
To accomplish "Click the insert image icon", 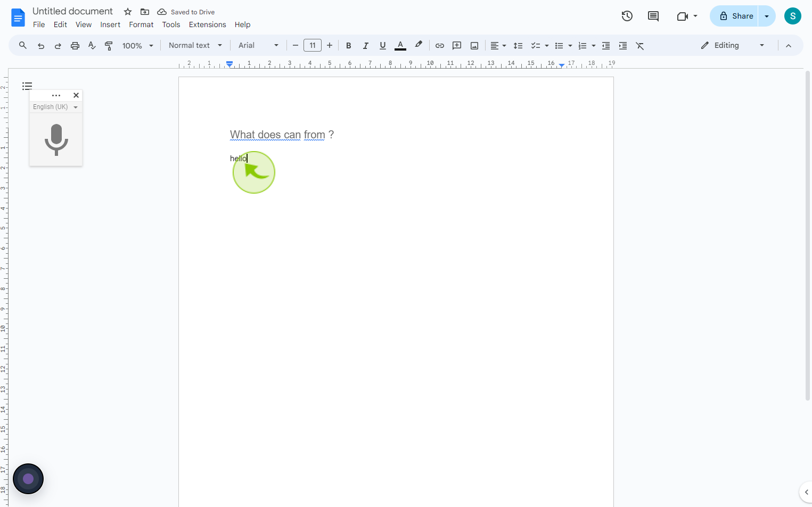I will (x=474, y=46).
